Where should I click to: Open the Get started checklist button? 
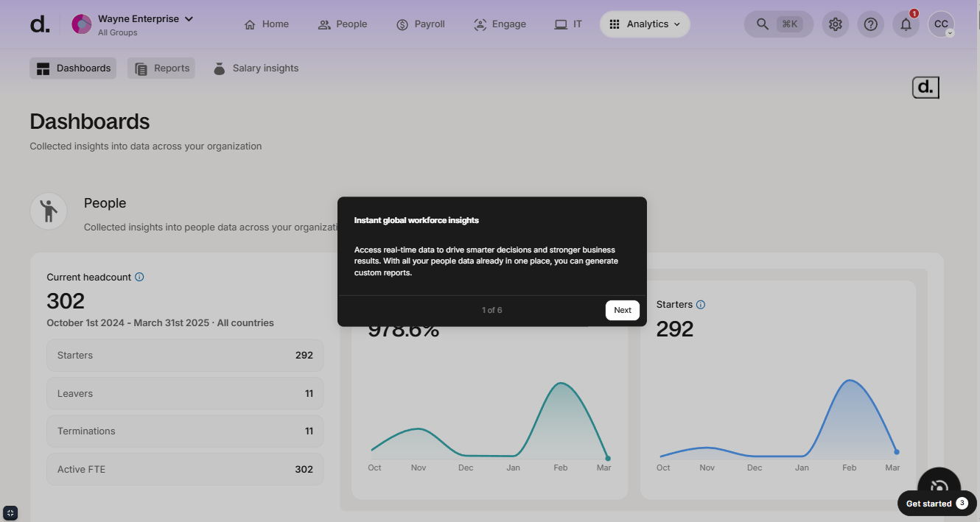[937, 504]
